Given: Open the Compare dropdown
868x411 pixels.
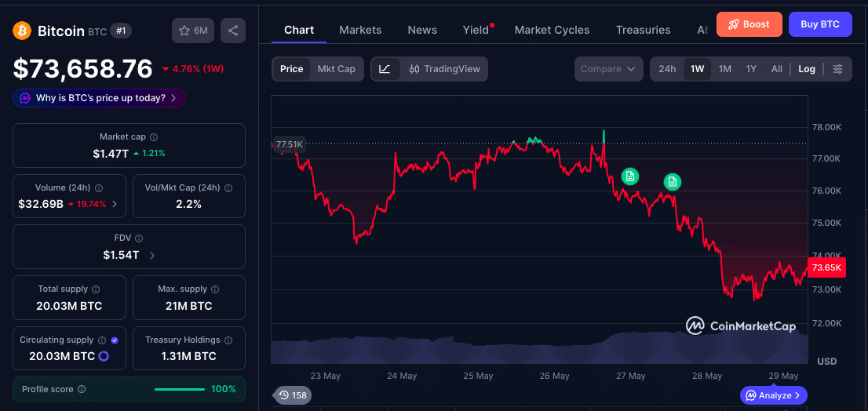Looking at the screenshot, I should [x=608, y=69].
